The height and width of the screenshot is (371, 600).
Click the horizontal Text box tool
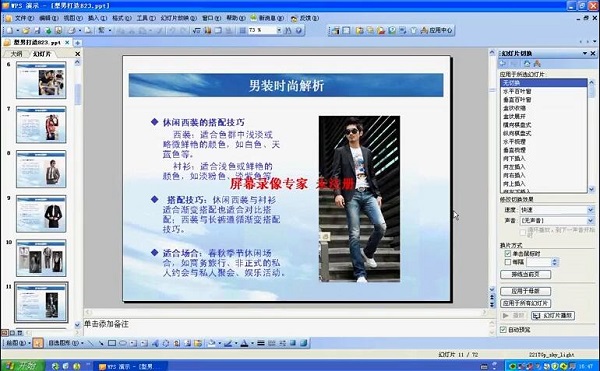pyautogui.click(x=133, y=343)
